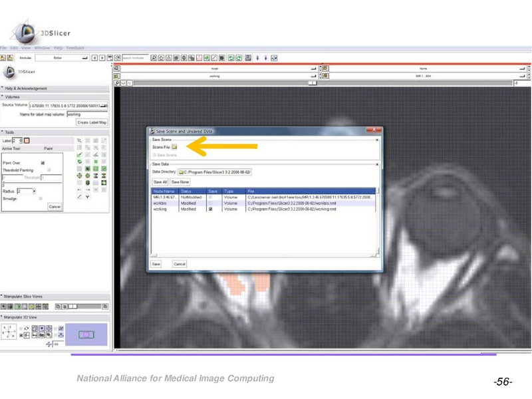Image resolution: width=532 pixels, height=399 pixels.
Task: Toggle the Threshold Painting checkbox
Action: coord(49,170)
